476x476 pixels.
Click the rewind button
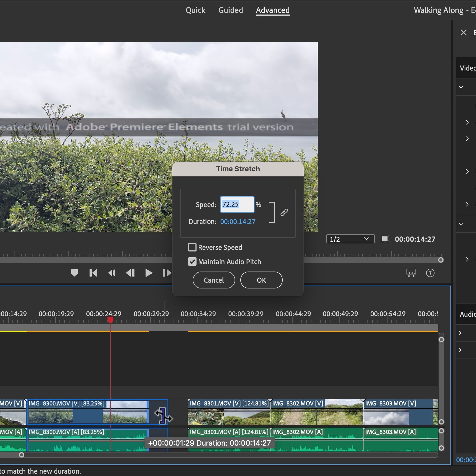112,273
